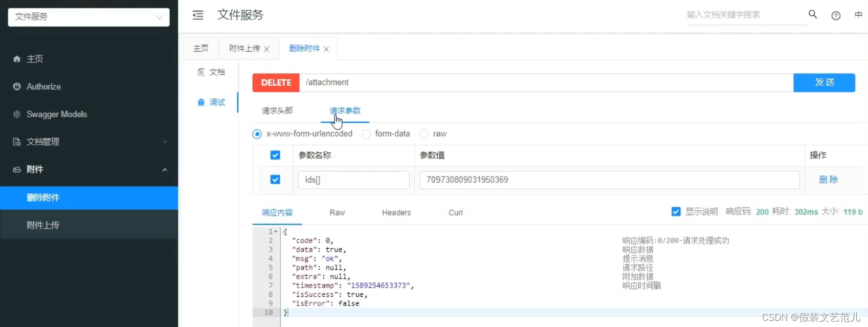The height and width of the screenshot is (327, 868).
Task: Click the 响应编码 description text
Action: 676,241
